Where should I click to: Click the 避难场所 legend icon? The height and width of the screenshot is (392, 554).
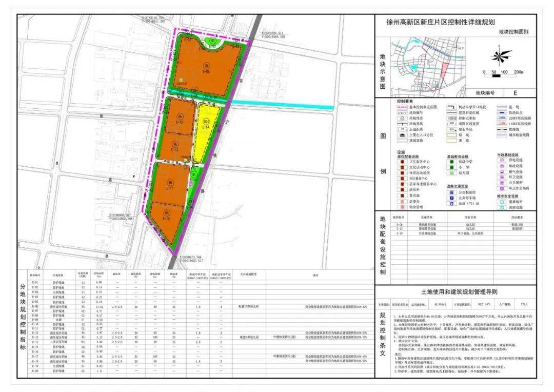(501, 202)
